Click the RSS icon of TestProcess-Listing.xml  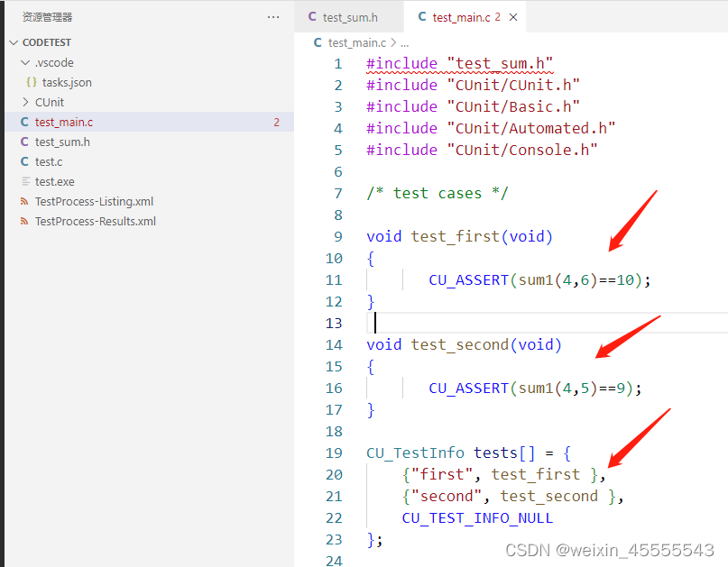[24, 201]
